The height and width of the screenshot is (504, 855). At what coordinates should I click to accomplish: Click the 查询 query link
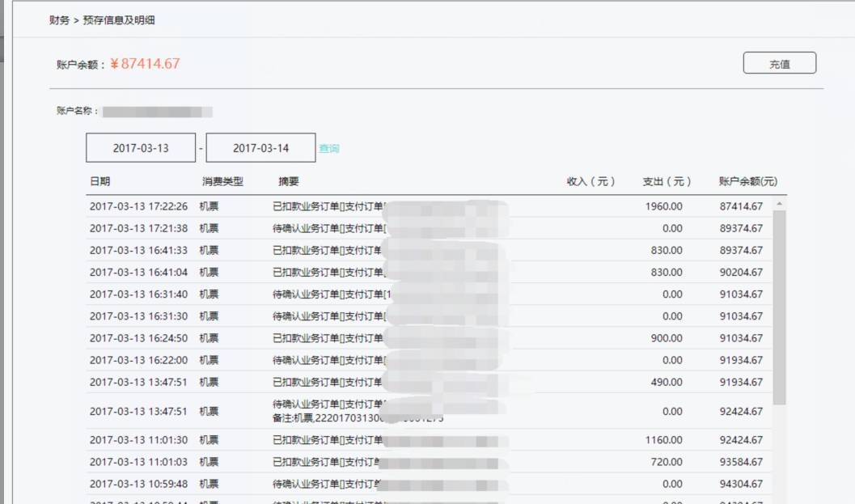pos(328,149)
